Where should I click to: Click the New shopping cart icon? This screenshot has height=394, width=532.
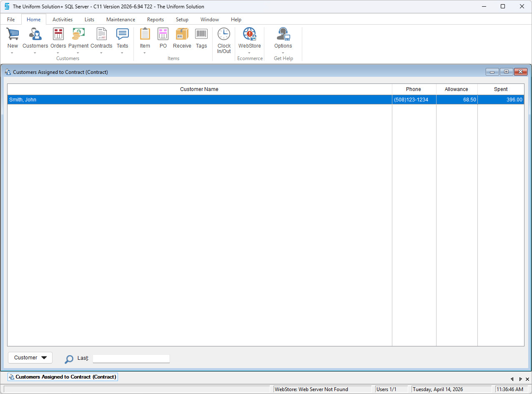[x=13, y=34]
